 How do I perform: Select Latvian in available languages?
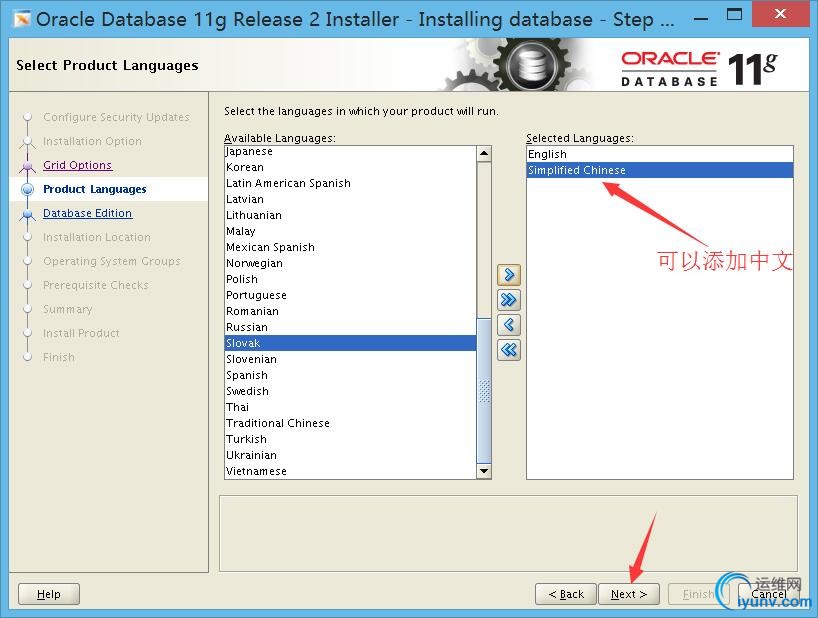(350, 199)
